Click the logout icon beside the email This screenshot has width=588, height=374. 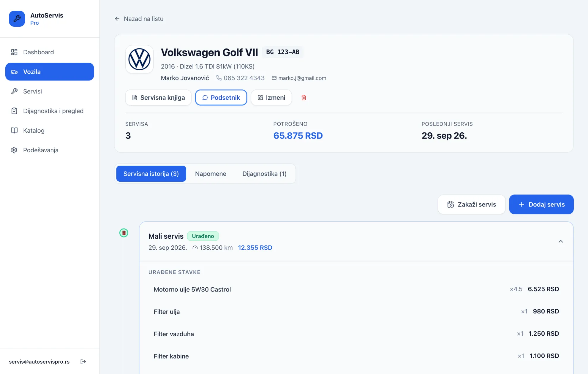click(83, 361)
